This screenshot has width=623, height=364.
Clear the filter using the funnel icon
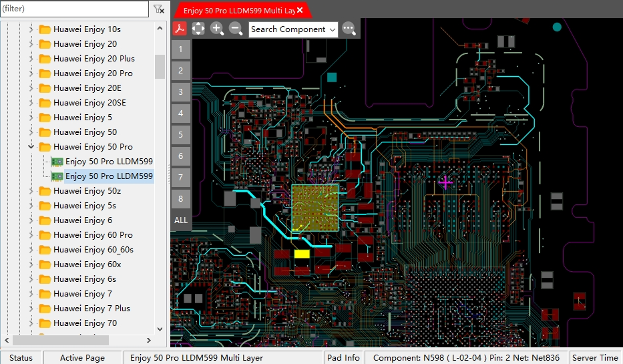coord(159,9)
